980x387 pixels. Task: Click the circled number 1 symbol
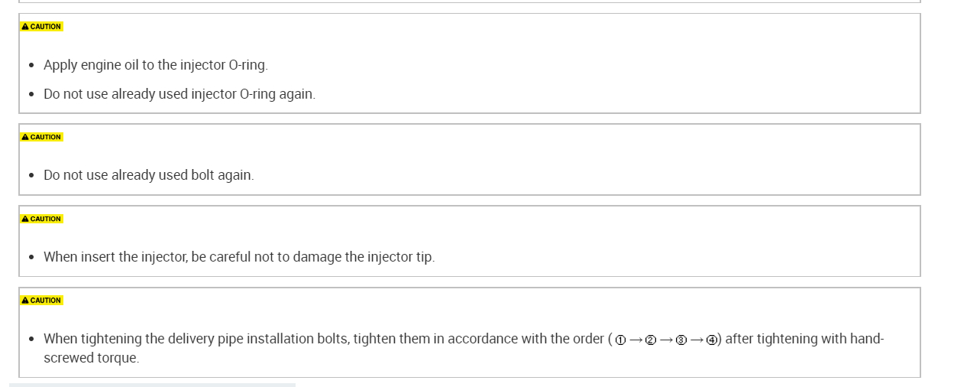pyautogui.click(x=620, y=340)
